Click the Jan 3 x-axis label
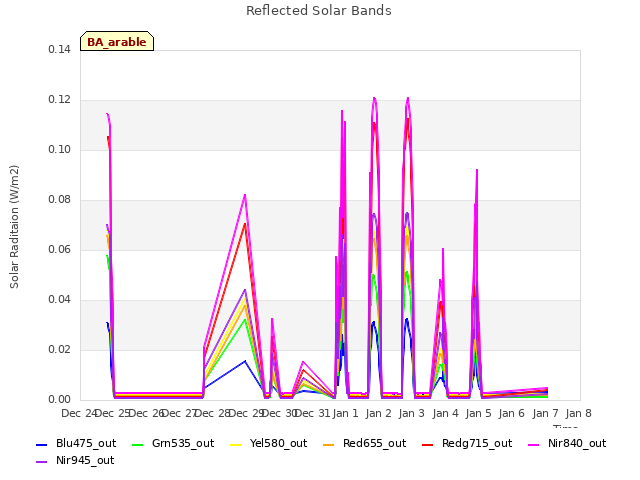The height and width of the screenshot is (480, 640). [x=411, y=413]
